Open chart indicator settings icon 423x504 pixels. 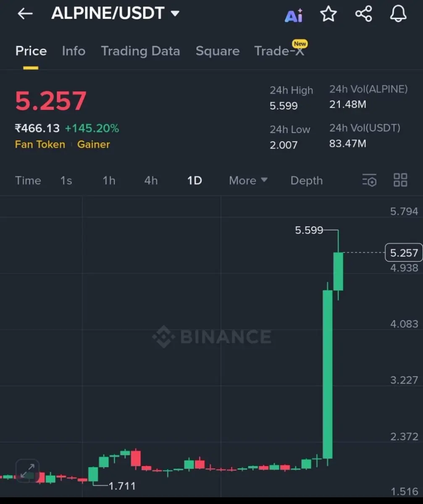[x=369, y=180]
